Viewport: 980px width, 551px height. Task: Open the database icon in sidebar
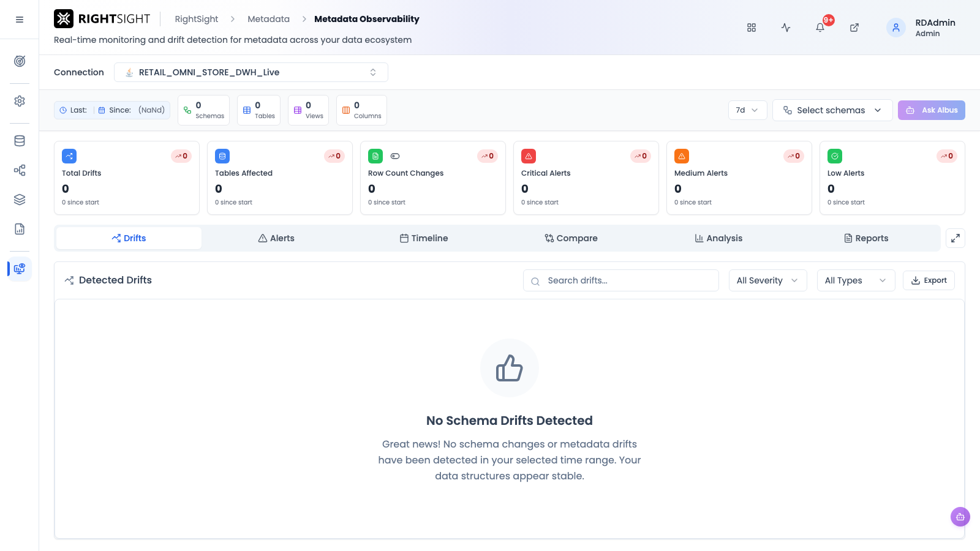click(20, 141)
